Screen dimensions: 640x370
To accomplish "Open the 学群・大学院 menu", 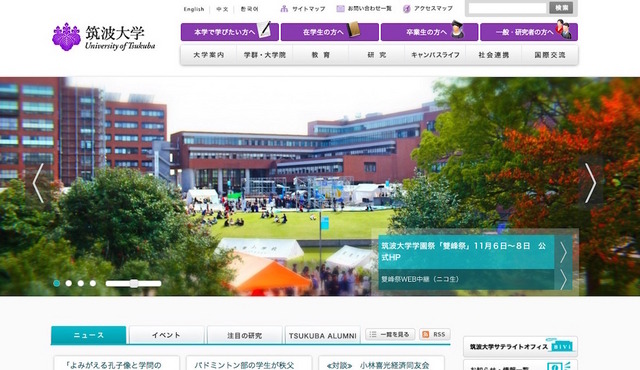I will tap(264, 55).
